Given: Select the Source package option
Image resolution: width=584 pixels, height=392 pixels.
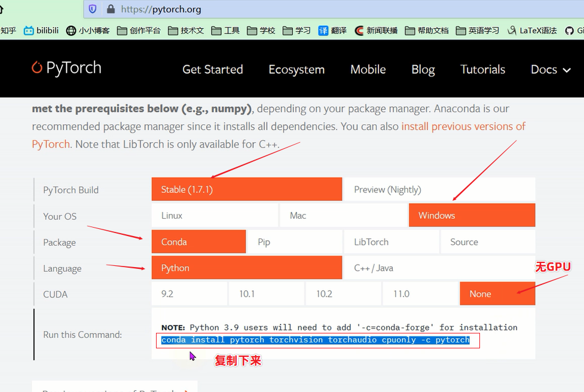Looking at the screenshot, I should pos(488,241).
